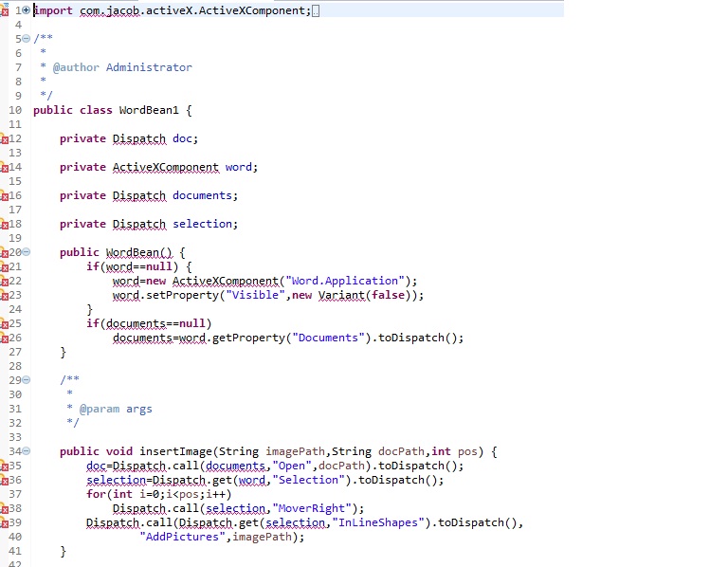
Task: Collapse the insertImage method at line 34
Action: tap(27, 451)
